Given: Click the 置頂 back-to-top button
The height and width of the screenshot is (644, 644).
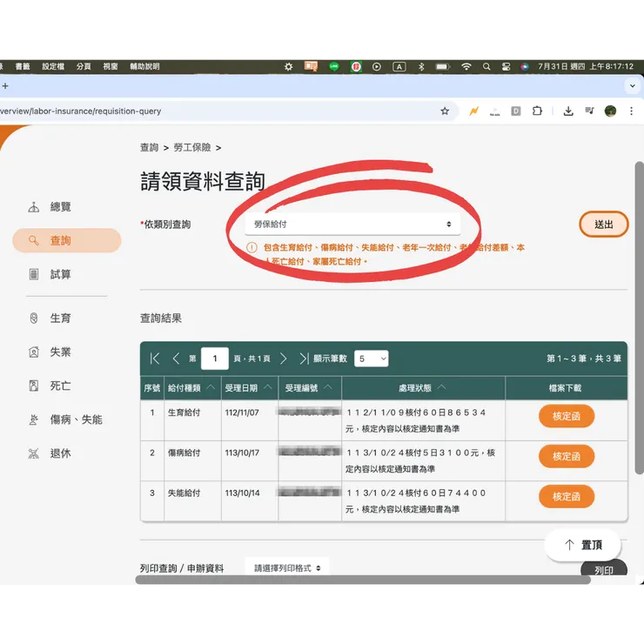Looking at the screenshot, I should tap(583, 545).
